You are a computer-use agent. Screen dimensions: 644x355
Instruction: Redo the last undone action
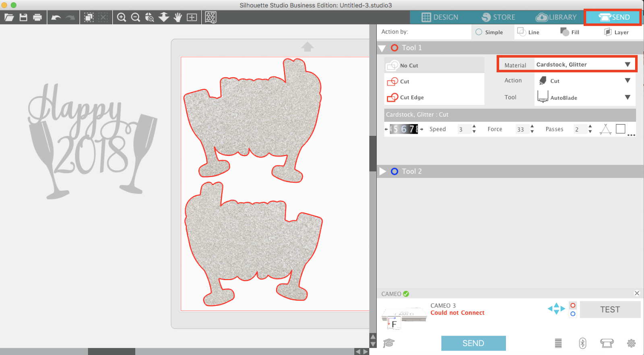click(70, 17)
